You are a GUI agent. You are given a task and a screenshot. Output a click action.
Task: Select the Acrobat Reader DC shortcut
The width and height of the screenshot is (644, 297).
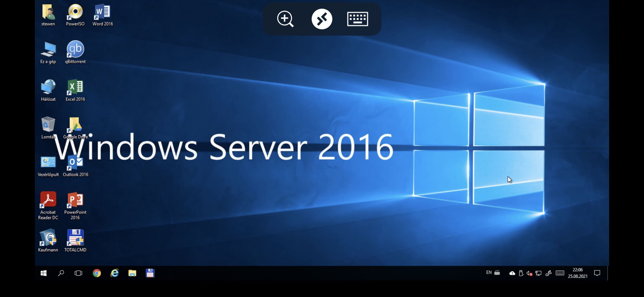pyautogui.click(x=48, y=206)
